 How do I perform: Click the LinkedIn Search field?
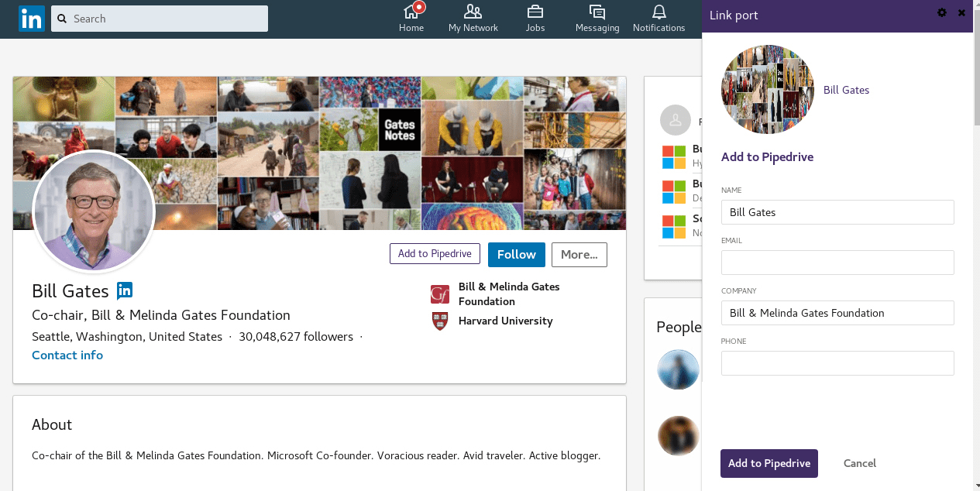[x=160, y=19]
